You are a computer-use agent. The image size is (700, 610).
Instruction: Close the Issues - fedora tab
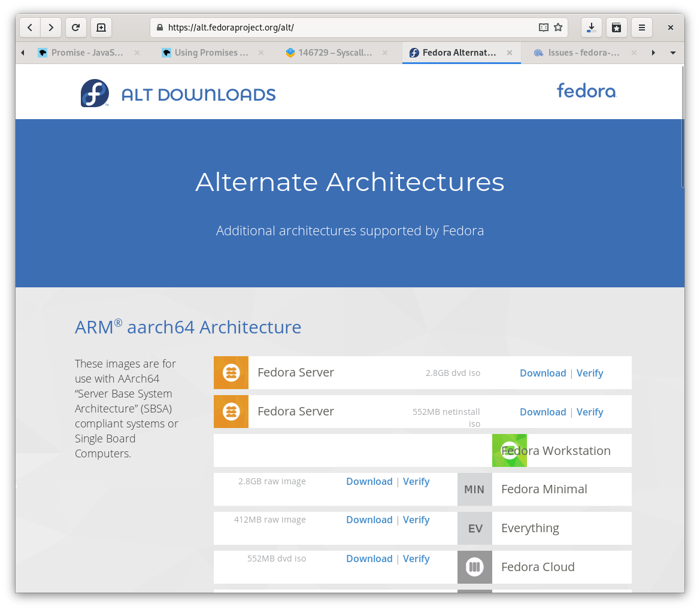[x=634, y=53]
